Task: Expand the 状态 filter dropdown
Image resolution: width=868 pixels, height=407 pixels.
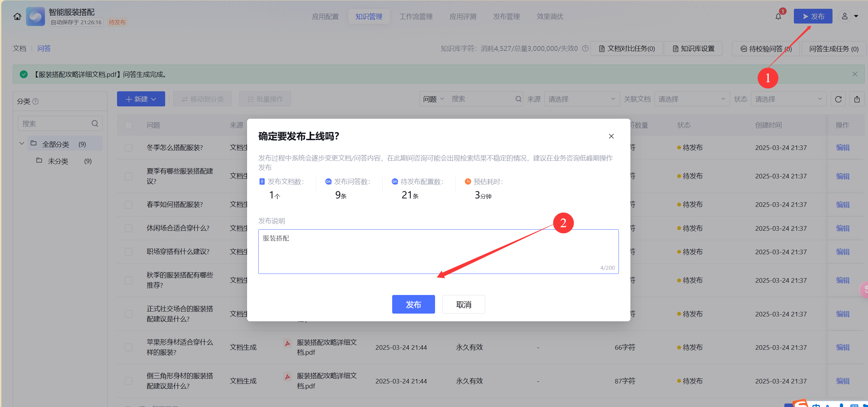Action: point(788,99)
